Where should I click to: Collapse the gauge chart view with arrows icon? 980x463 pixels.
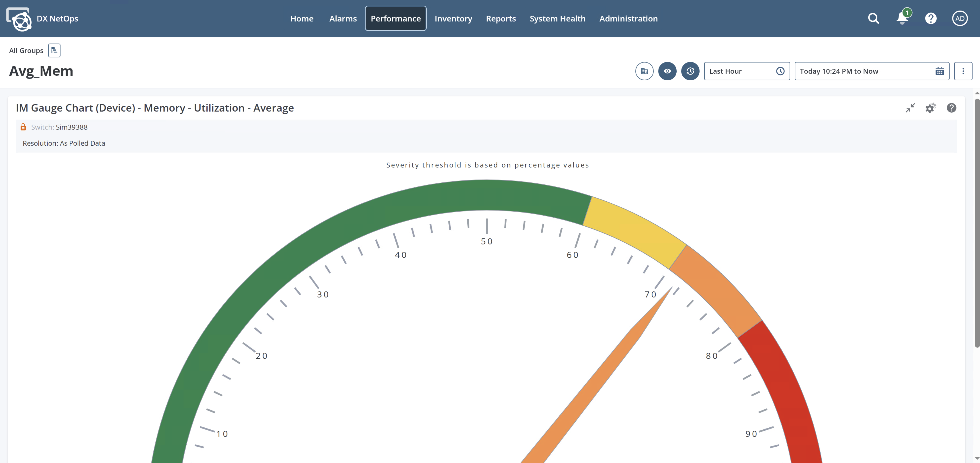pyautogui.click(x=910, y=108)
